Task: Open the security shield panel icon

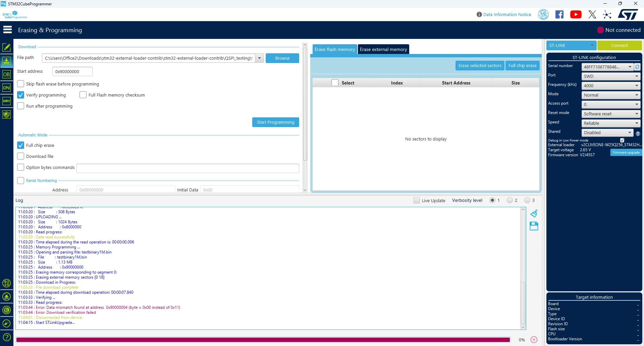Action: 6,114
